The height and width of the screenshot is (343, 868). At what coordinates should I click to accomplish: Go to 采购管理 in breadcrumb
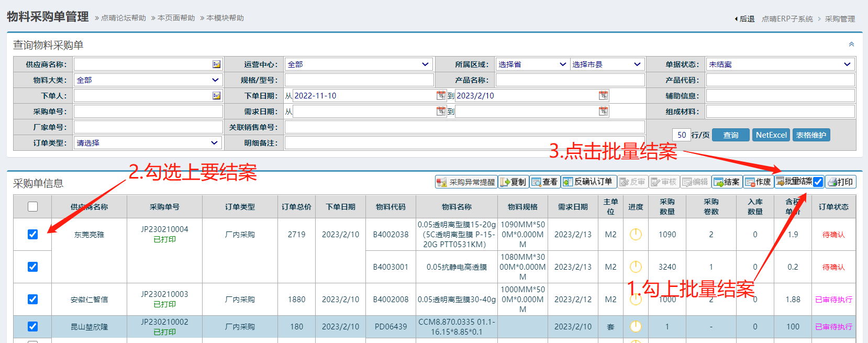pyautogui.click(x=840, y=19)
